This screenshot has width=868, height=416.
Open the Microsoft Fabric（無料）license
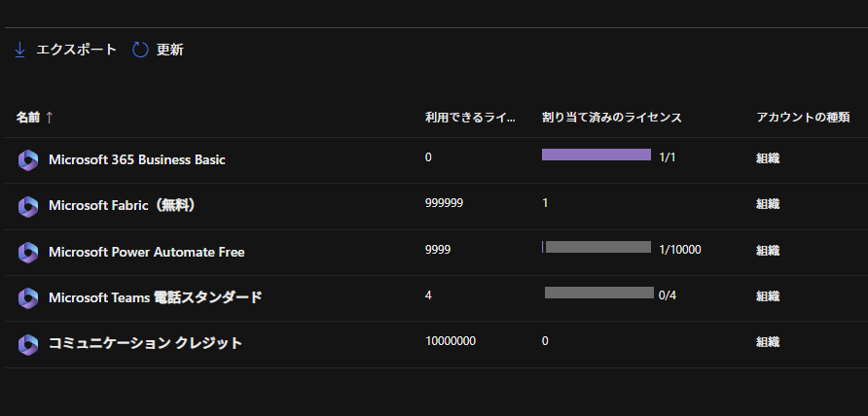(123, 206)
